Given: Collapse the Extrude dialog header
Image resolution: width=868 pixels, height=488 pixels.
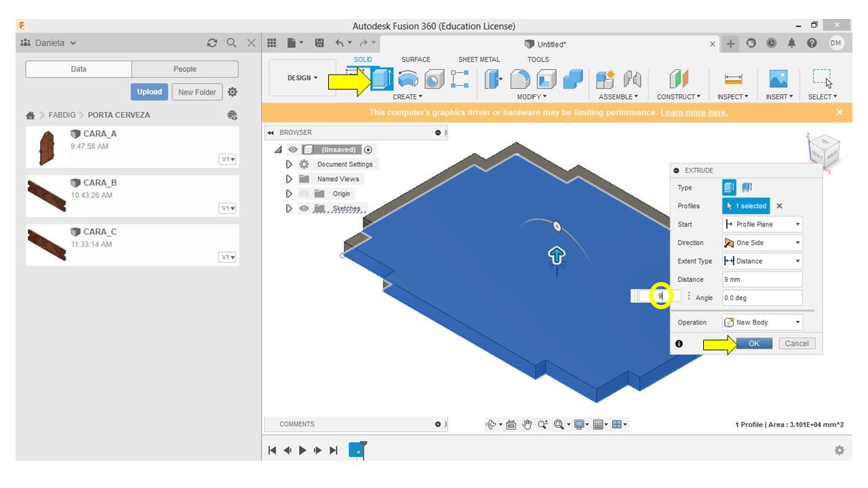Looking at the screenshot, I should [x=677, y=171].
